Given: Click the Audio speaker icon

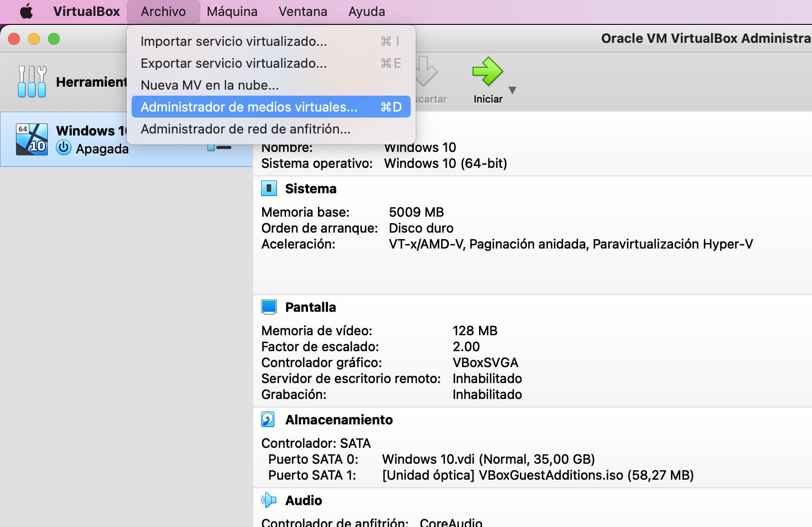Looking at the screenshot, I should tap(269, 500).
